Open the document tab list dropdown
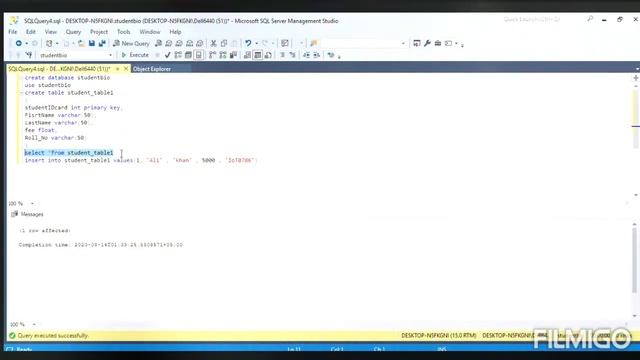Viewport: 640px width, 360px height. coord(637,69)
